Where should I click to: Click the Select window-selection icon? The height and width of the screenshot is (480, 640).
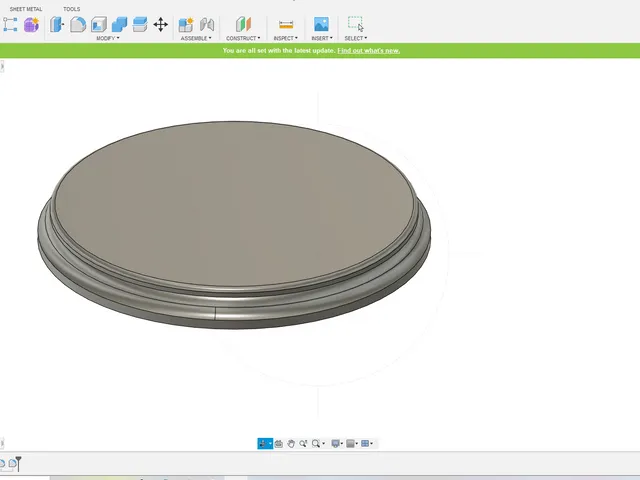tap(356, 24)
